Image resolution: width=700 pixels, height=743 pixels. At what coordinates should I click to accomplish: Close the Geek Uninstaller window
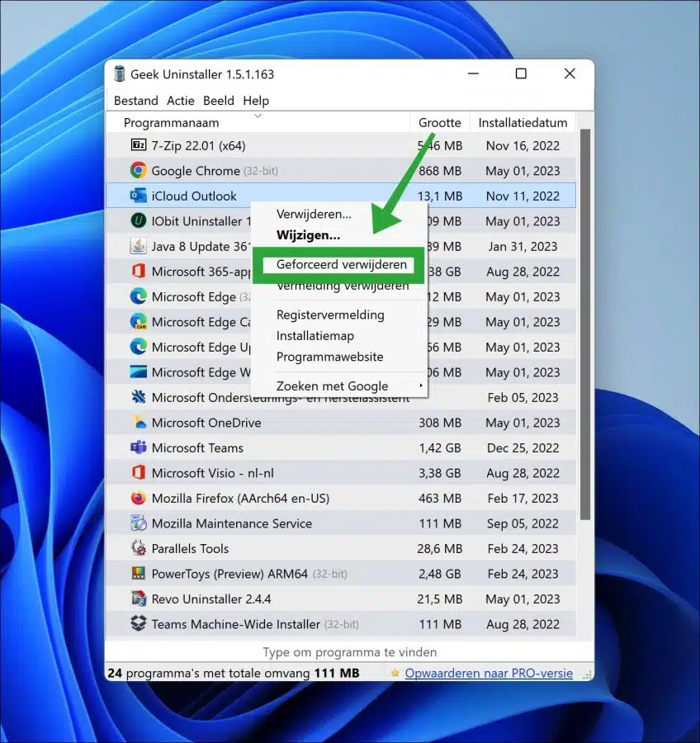tap(570, 73)
